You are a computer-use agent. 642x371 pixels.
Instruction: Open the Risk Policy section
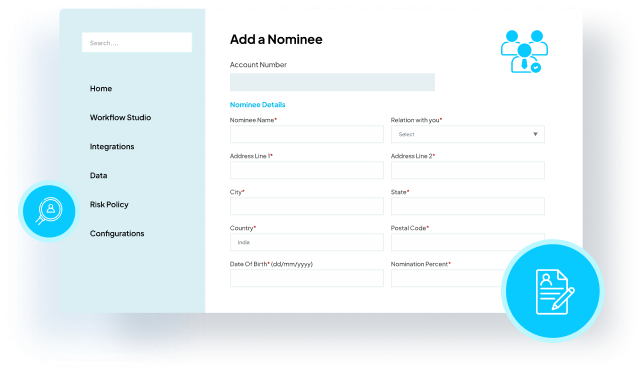click(x=109, y=204)
